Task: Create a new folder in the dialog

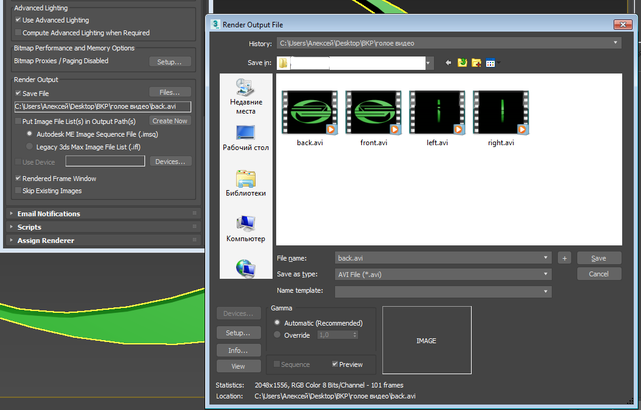Action: click(477, 64)
